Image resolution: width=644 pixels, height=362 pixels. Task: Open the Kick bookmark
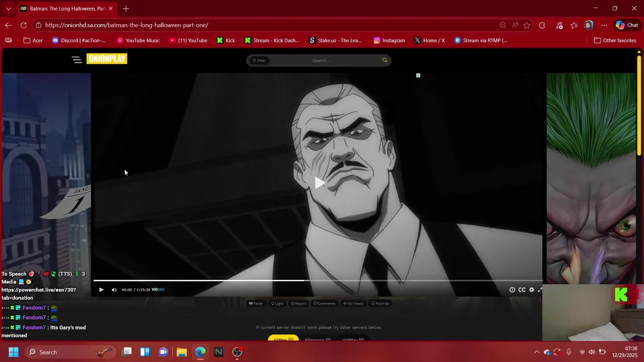[226, 40]
